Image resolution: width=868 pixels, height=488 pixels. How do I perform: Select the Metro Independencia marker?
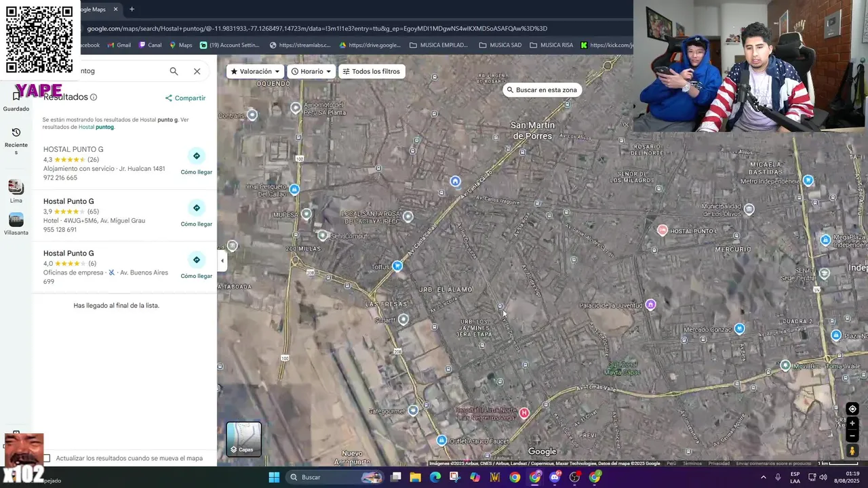tap(808, 180)
